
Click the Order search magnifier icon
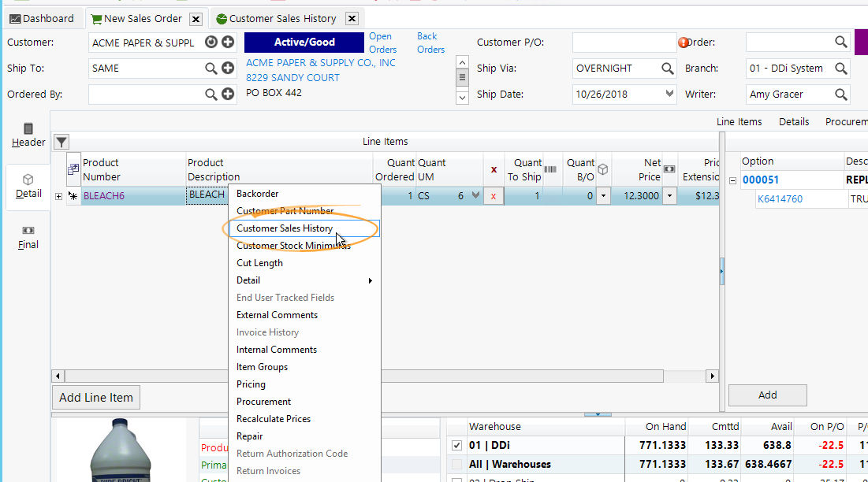point(840,42)
